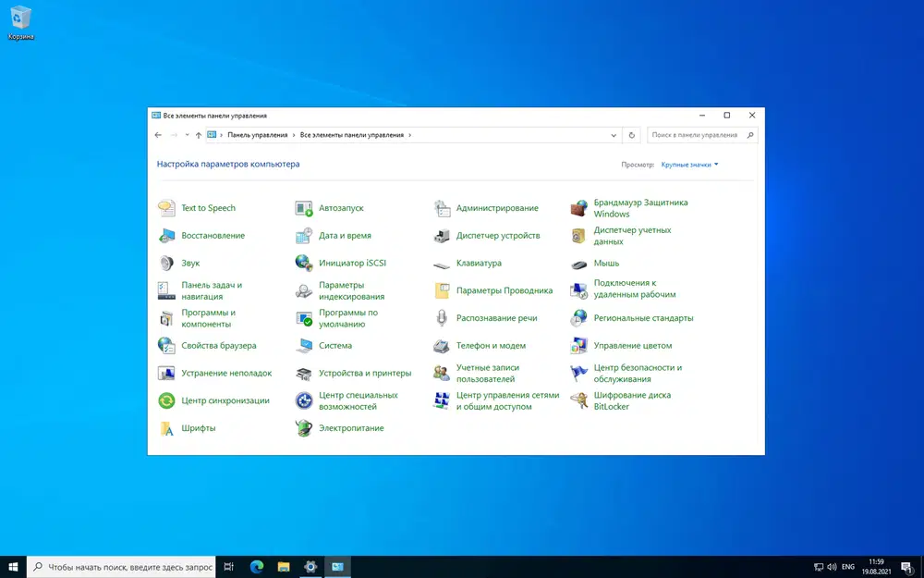Image resolution: width=924 pixels, height=578 pixels.
Task: Open the Windows Start menu
Action: [x=13, y=567]
